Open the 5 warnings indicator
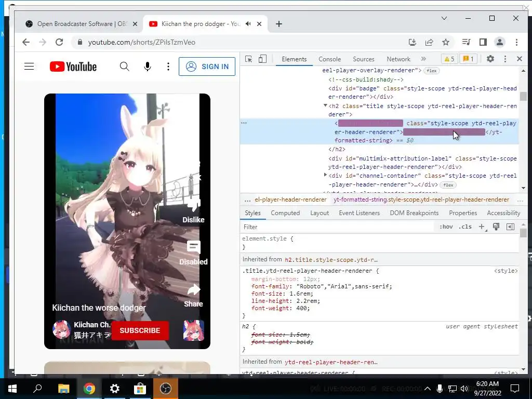 [449, 59]
